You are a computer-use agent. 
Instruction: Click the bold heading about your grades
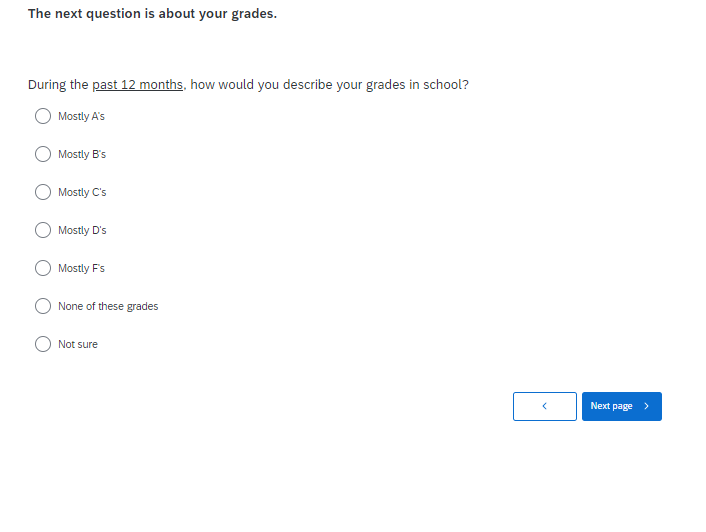click(x=152, y=14)
